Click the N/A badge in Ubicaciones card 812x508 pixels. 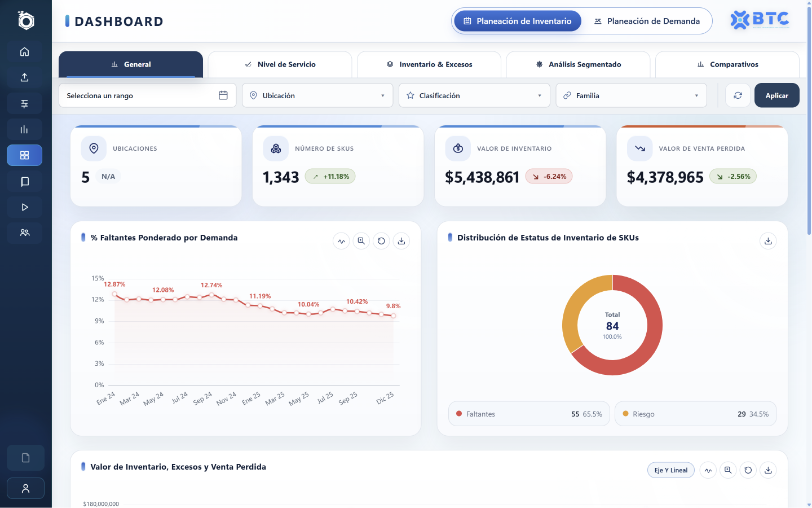[x=108, y=177]
